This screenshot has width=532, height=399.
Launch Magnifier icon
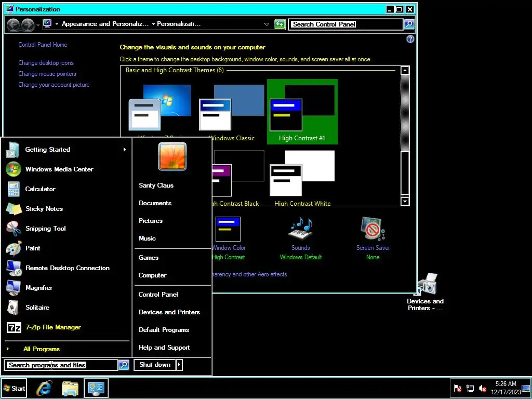tap(13, 288)
